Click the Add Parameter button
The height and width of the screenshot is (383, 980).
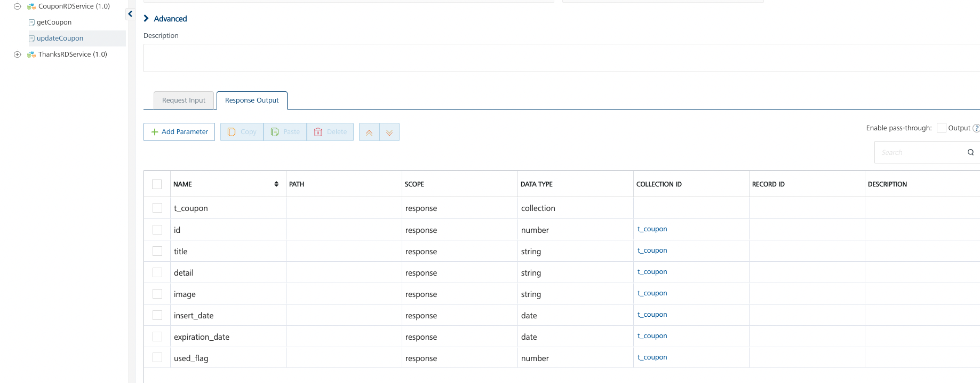(179, 132)
